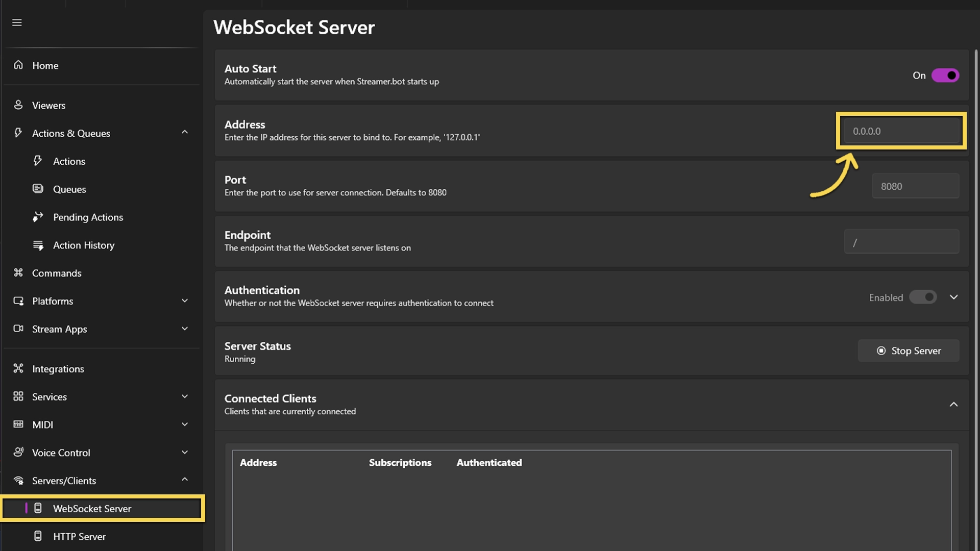
Task: Click the Address column header in clients table
Action: (258, 463)
